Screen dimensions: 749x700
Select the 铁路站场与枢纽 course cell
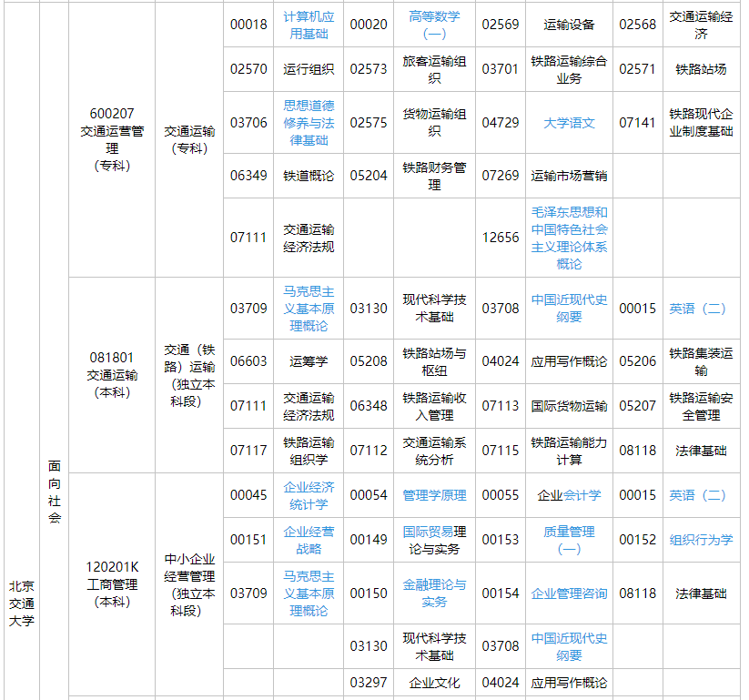tap(434, 361)
